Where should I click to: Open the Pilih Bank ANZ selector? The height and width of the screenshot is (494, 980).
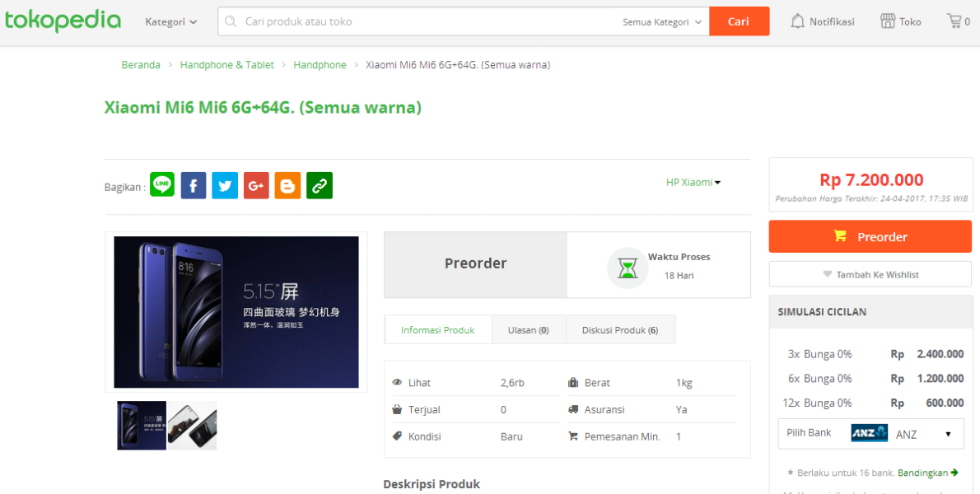tap(870, 433)
